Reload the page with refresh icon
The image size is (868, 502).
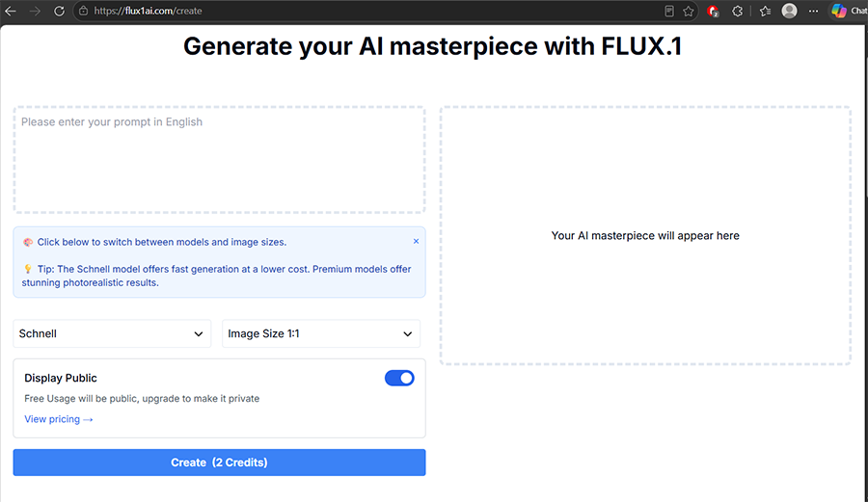point(59,11)
